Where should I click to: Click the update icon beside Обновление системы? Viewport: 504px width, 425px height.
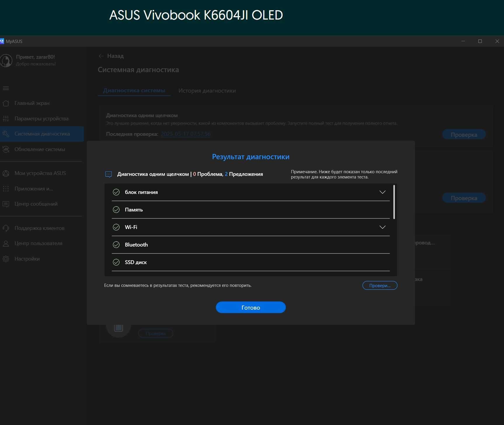[6, 149]
